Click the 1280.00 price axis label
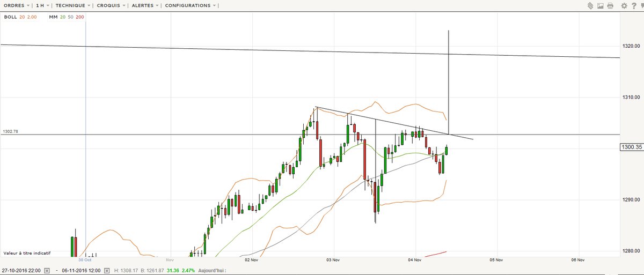Image resolution: width=644 pixels, height=275 pixels. (631, 251)
